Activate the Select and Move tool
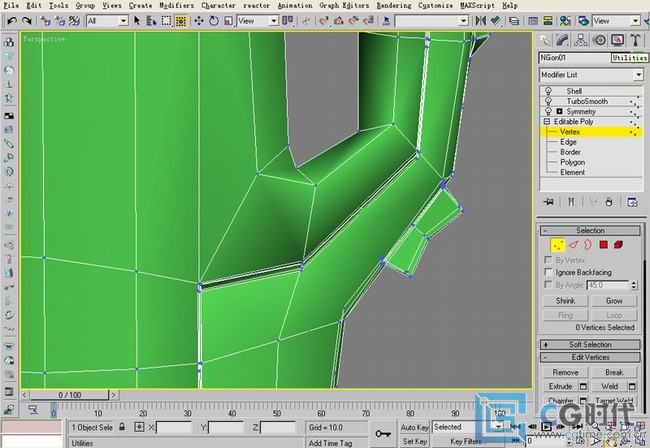Image resolution: width=650 pixels, height=448 pixels. pyautogui.click(x=199, y=21)
